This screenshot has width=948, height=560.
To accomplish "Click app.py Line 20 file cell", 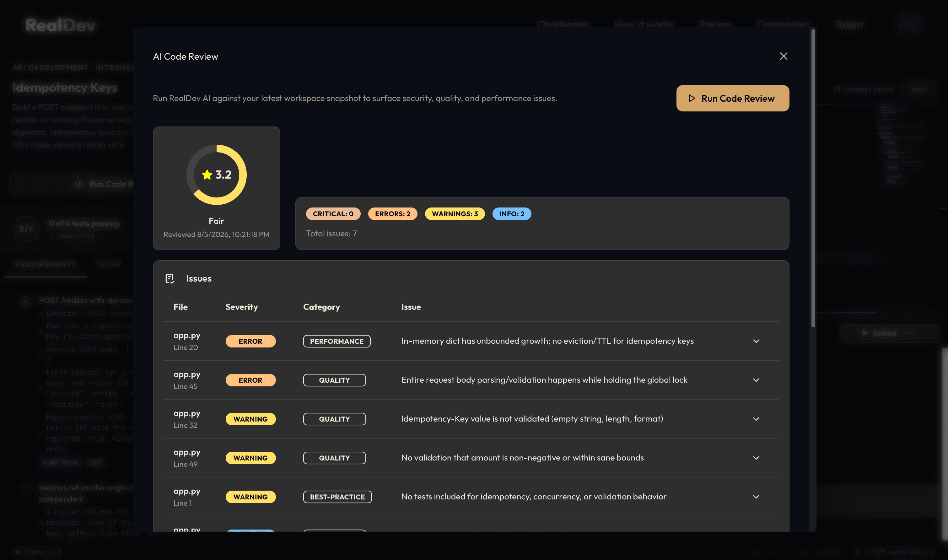I will coord(187,341).
